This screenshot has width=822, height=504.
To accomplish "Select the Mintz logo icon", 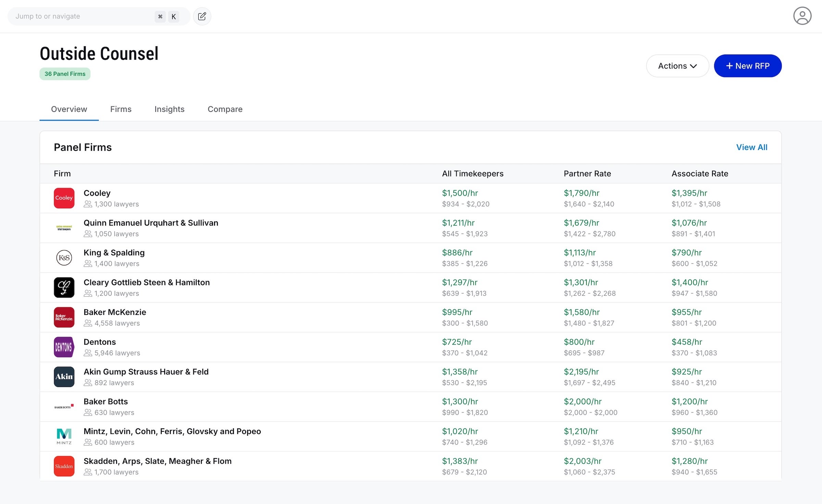I will [64, 436].
